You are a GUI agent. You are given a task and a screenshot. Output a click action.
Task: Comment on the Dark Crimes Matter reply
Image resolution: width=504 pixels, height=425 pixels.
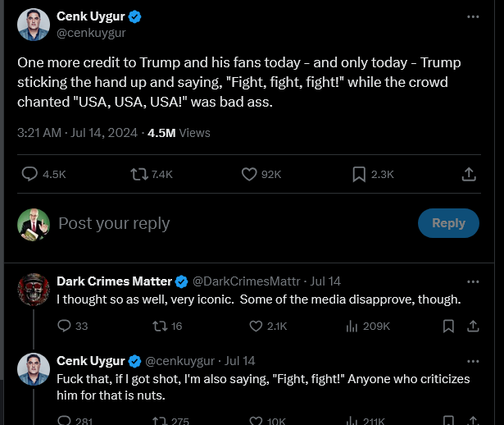pyautogui.click(x=65, y=327)
